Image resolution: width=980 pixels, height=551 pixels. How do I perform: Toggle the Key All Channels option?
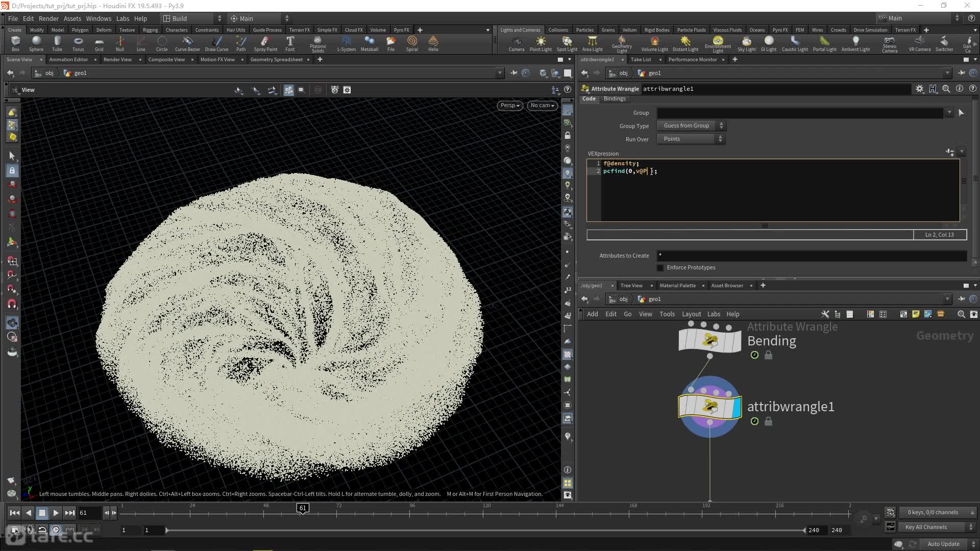click(x=937, y=527)
